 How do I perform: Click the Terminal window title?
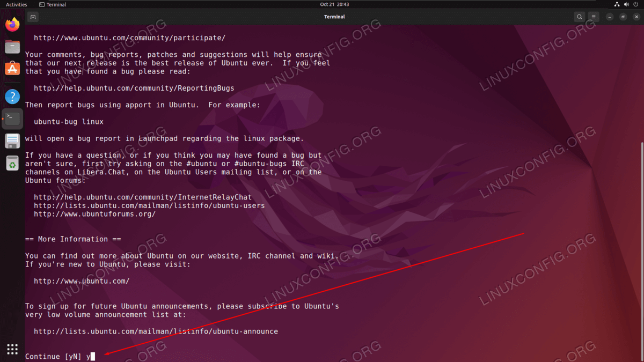[x=334, y=17]
